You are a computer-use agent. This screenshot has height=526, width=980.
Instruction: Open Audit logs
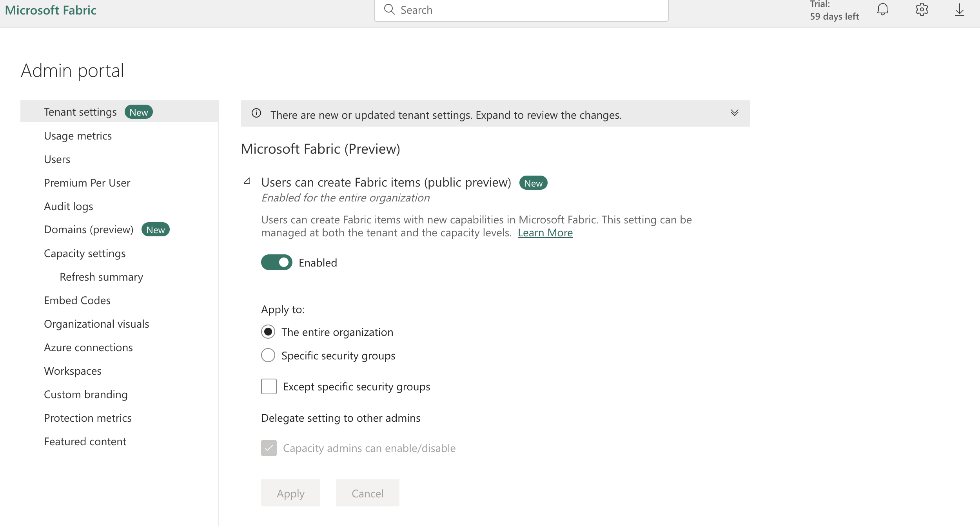point(69,206)
